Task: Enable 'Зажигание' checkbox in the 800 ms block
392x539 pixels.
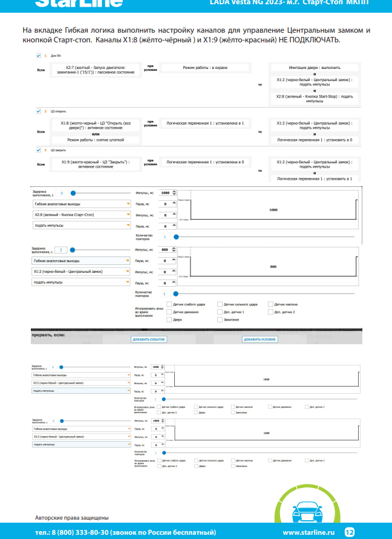Action: (x=220, y=319)
